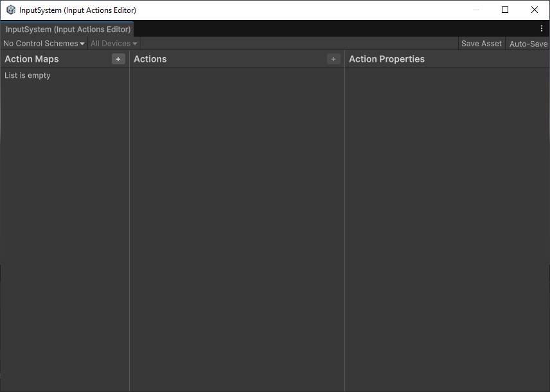Screen dimensions: 550x392
Task: Click the Actions panel header label
Action: click(x=150, y=59)
